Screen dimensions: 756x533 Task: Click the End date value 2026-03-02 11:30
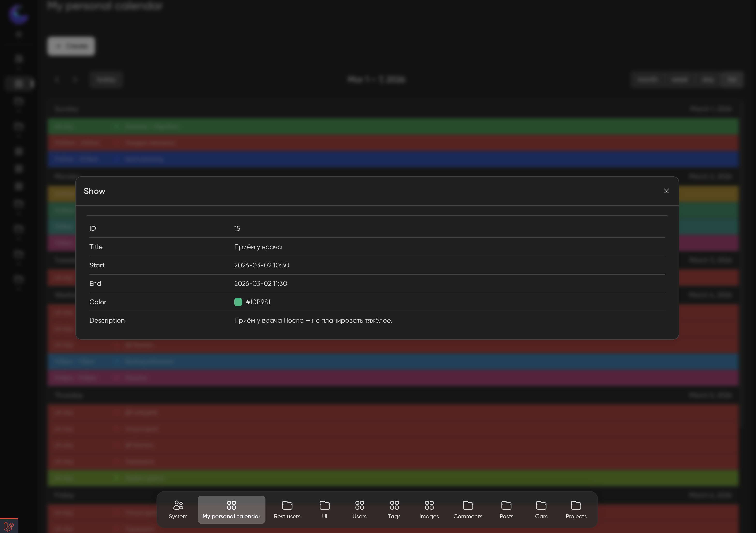click(x=260, y=284)
